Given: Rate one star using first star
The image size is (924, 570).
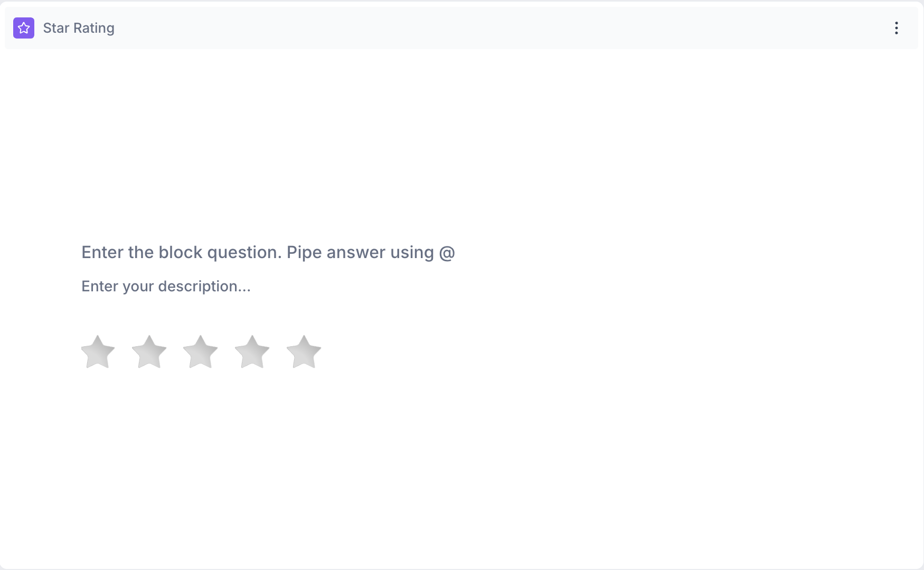Looking at the screenshot, I should pyautogui.click(x=98, y=352).
